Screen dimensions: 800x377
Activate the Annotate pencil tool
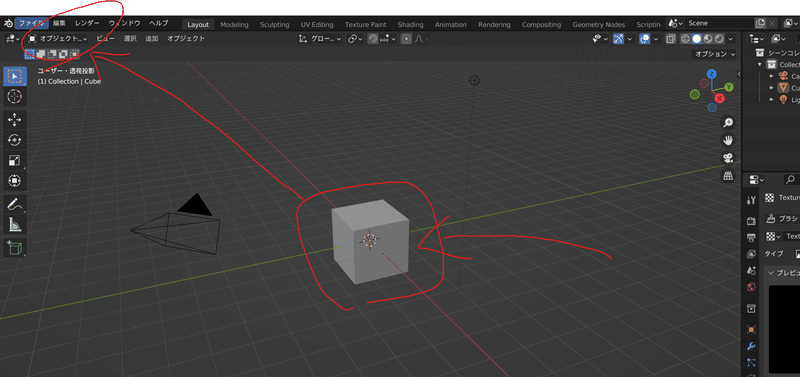point(15,205)
